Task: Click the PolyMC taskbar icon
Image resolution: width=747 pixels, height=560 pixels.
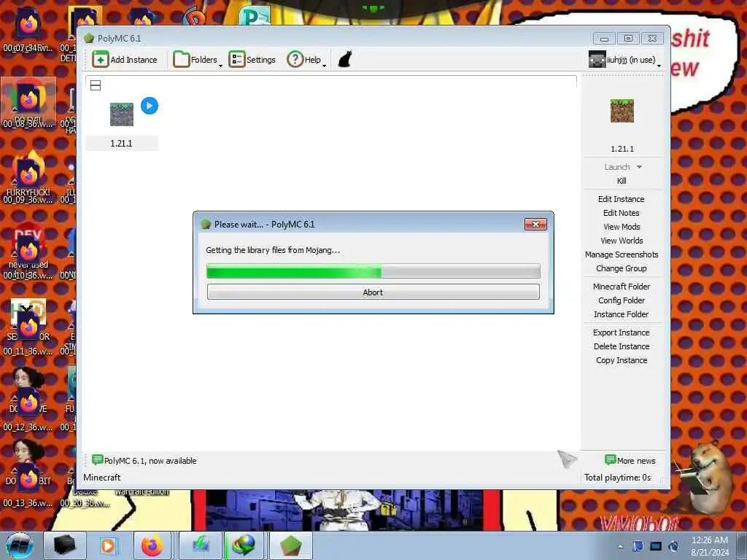Action: coord(290,545)
